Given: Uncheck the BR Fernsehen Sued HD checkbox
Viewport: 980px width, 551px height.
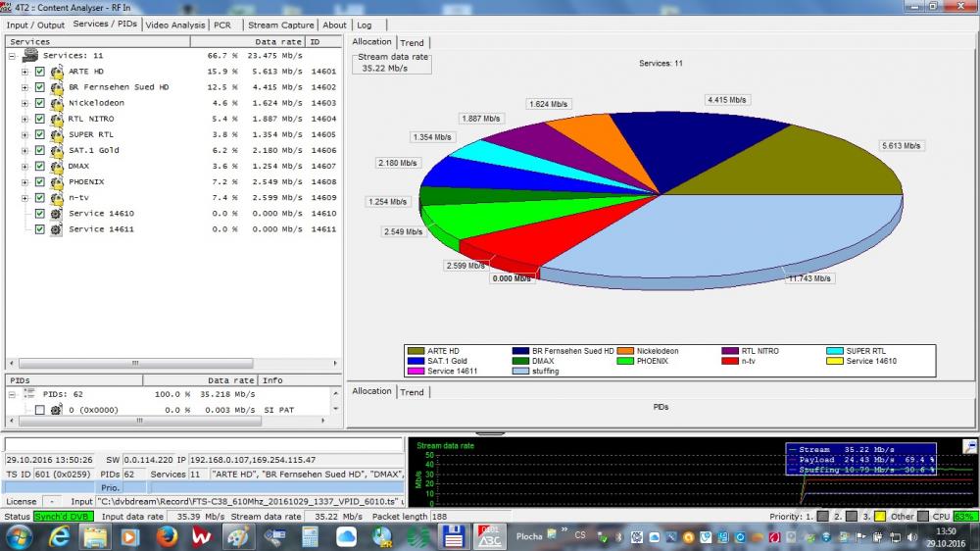Looking at the screenshot, I should pyautogui.click(x=40, y=87).
